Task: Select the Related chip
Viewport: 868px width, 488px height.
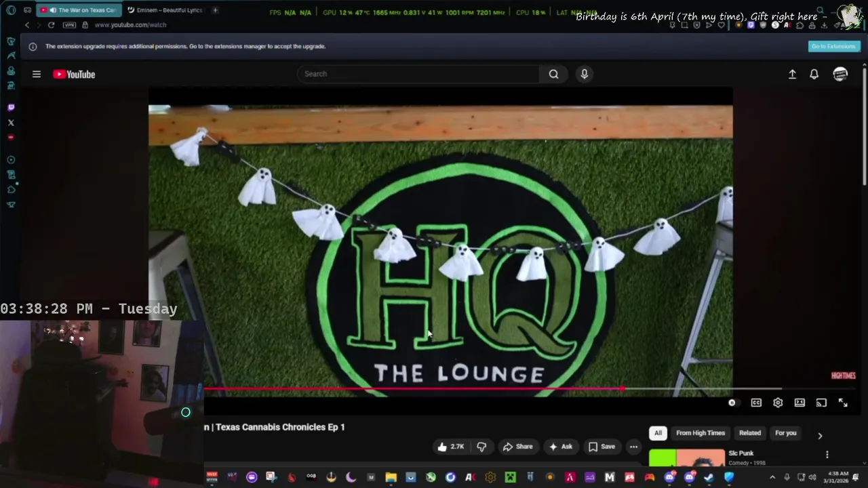Action: click(750, 433)
